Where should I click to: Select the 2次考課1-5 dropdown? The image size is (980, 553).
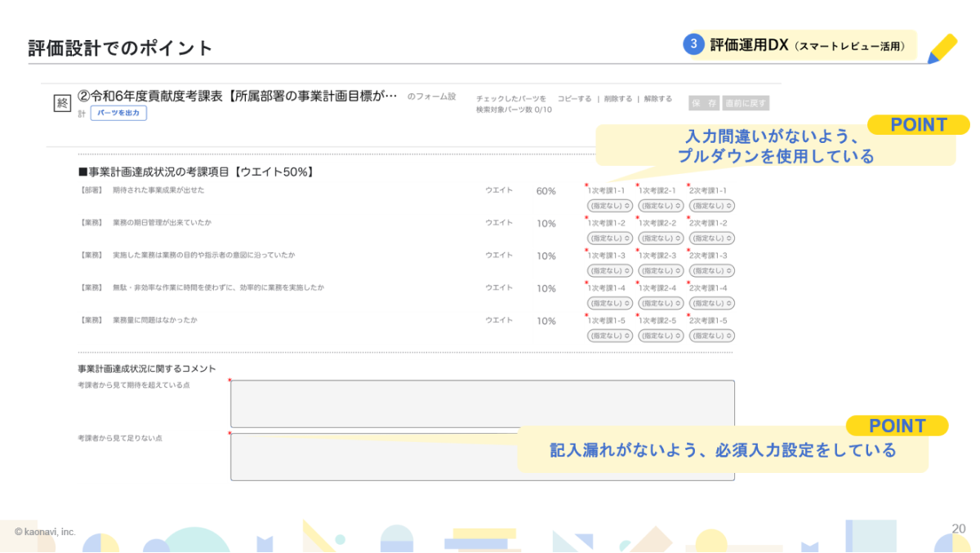pos(711,336)
